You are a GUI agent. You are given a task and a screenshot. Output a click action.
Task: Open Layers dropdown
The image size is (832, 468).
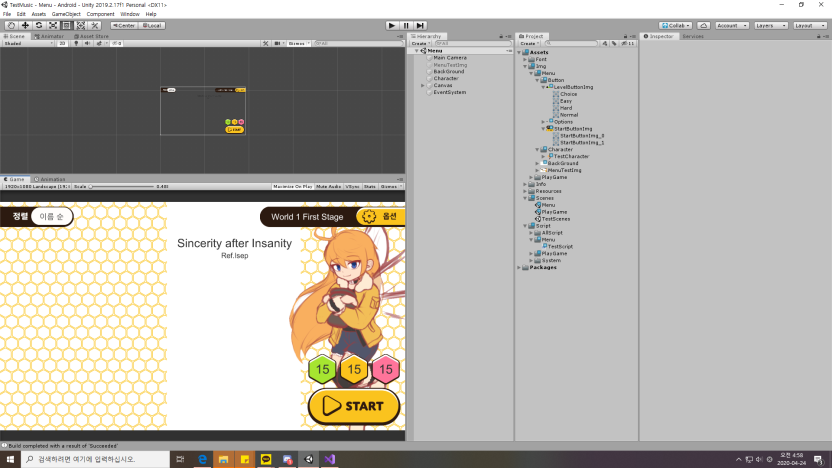pyautogui.click(x=770, y=25)
